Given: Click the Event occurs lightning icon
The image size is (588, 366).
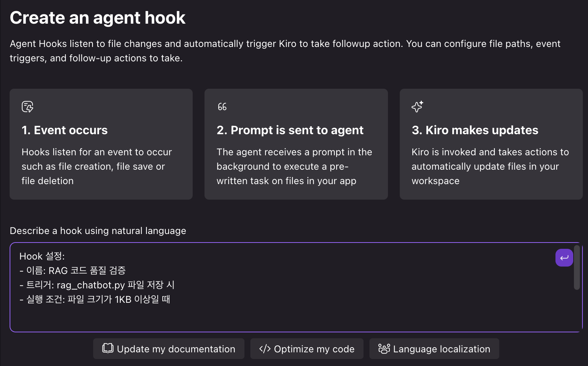Looking at the screenshot, I should pos(27,107).
